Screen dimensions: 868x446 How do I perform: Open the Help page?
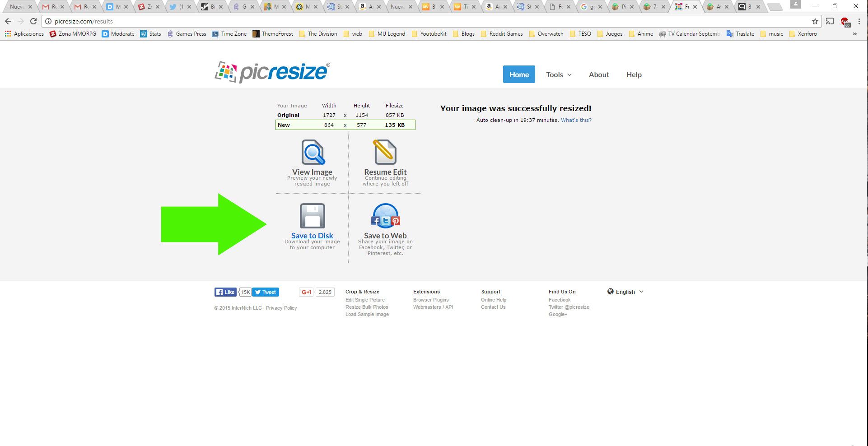634,74
